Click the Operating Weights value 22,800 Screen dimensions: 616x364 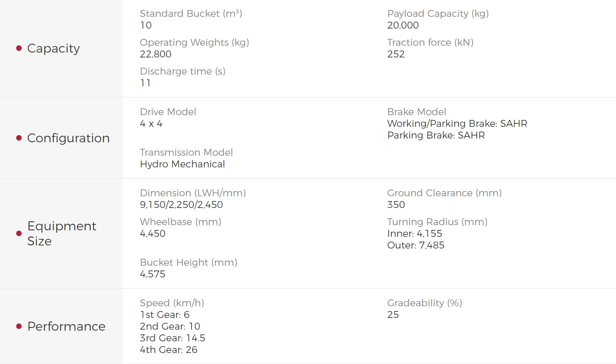tap(155, 54)
